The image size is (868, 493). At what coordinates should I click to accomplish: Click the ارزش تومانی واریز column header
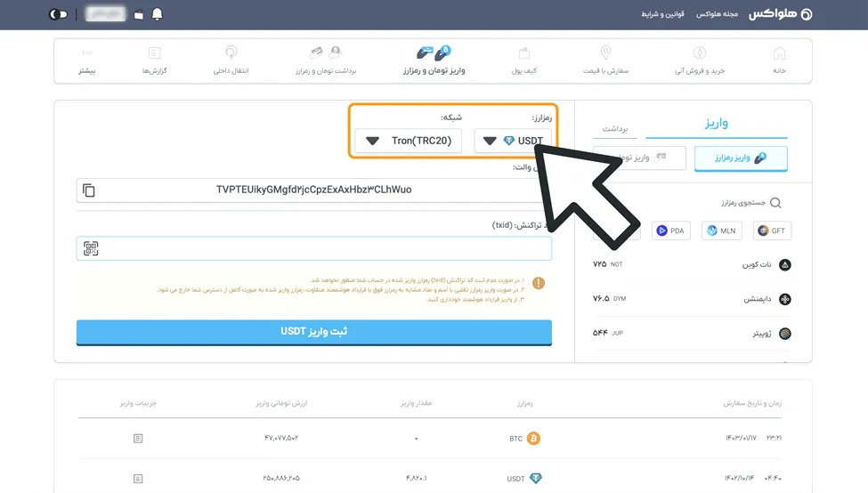click(x=281, y=403)
